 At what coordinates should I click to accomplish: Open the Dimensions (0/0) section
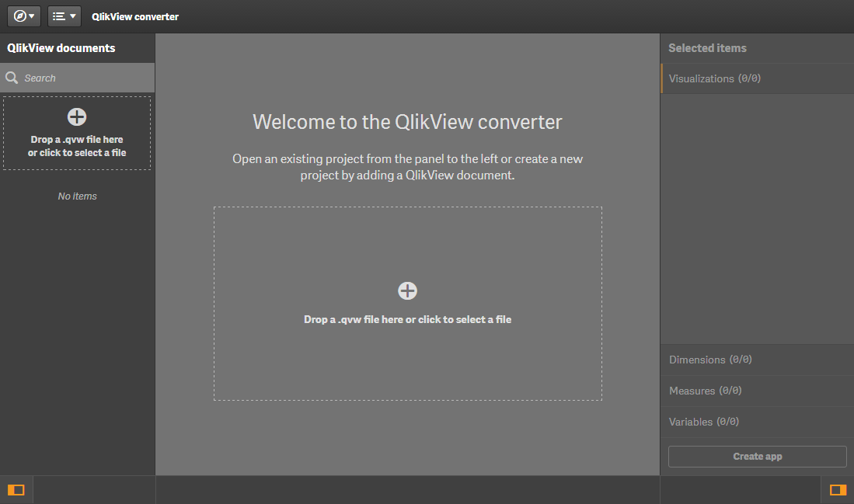tap(709, 360)
